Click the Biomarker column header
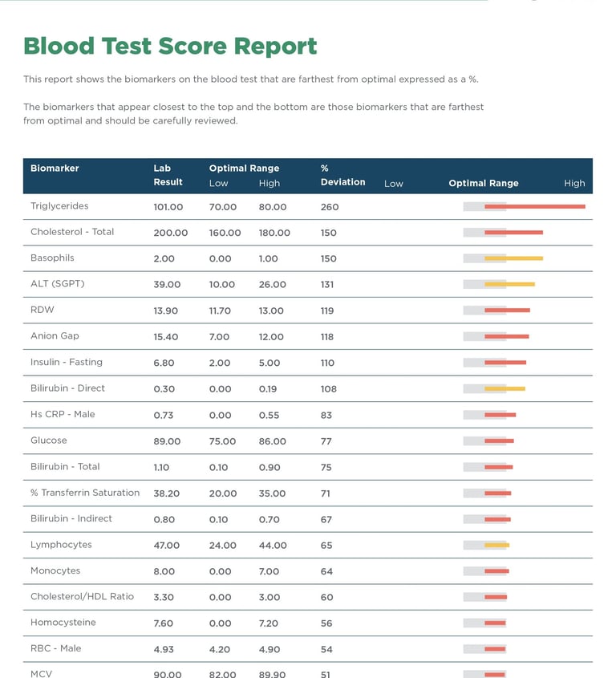Image resolution: width=616 pixels, height=678 pixels. coord(55,168)
